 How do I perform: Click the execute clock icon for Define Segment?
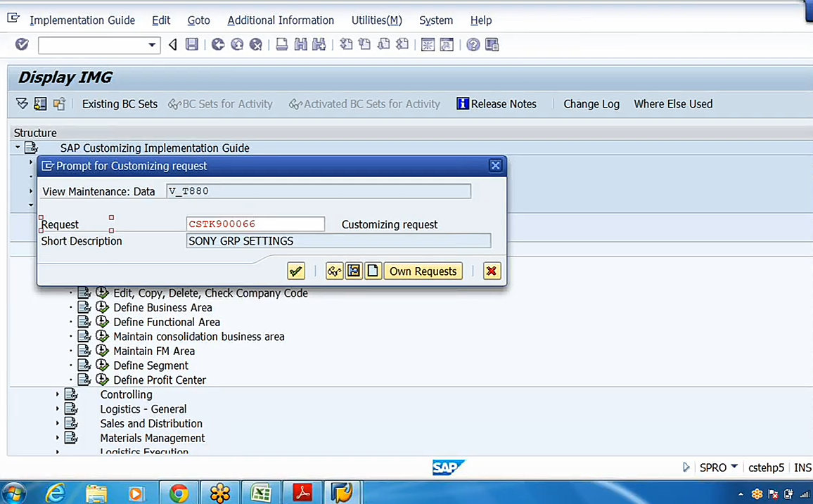[102, 366]
